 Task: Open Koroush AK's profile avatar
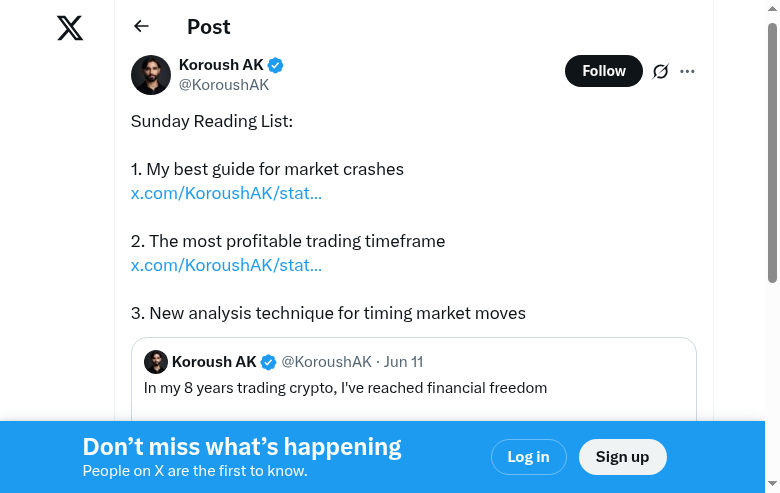pyautogui.click(x=151, y=75)
